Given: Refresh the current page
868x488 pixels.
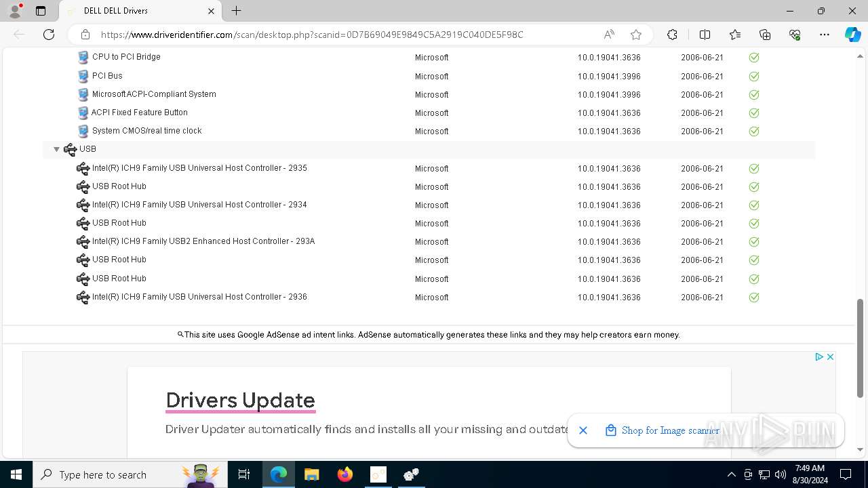Looking at the screenshot, I should pos(49,35).
